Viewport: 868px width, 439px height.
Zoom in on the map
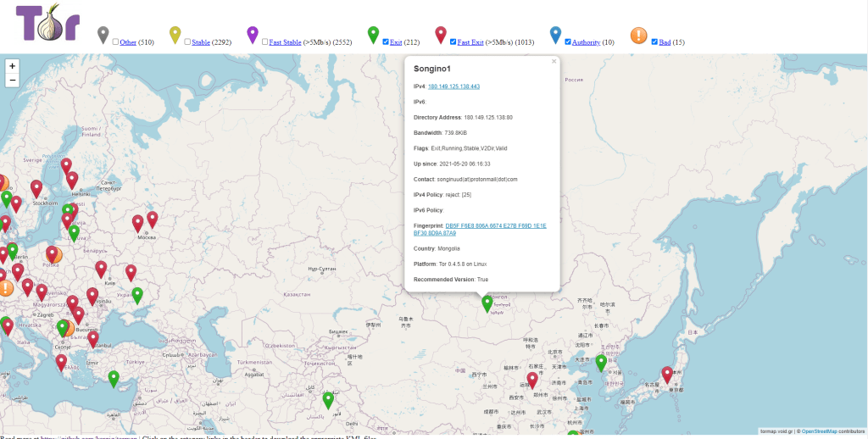point(12,66)
